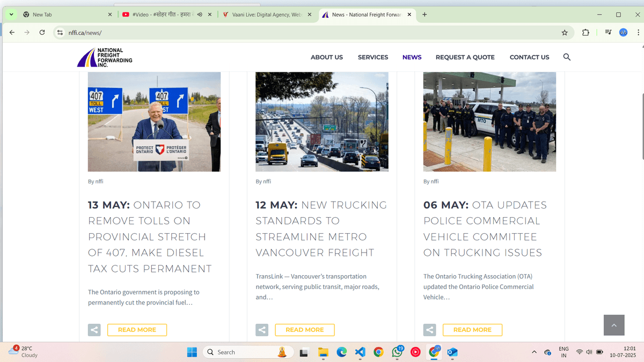
Task: Open the media controls icon in toolbar
Action: pyautogui.click(x=608, y=33)
